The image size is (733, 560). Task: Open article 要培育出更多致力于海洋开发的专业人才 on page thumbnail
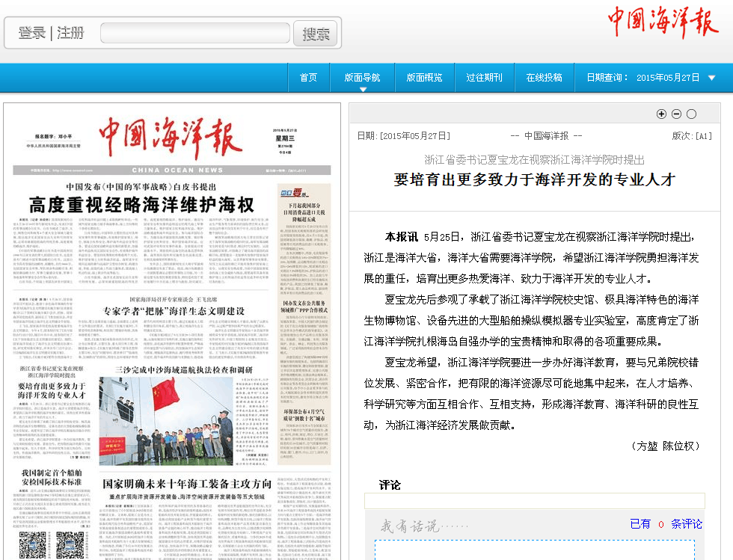point(52,390)
